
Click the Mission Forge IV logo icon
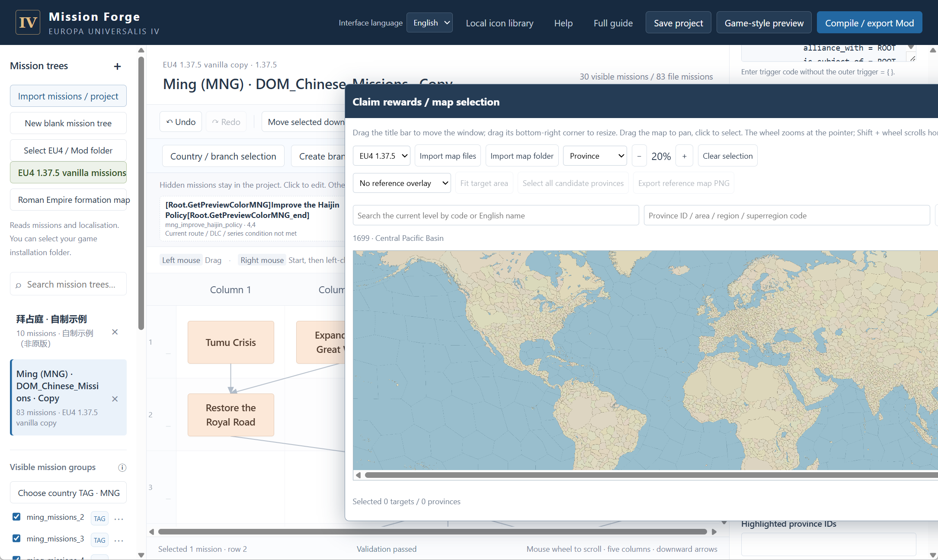click(28, 22)
